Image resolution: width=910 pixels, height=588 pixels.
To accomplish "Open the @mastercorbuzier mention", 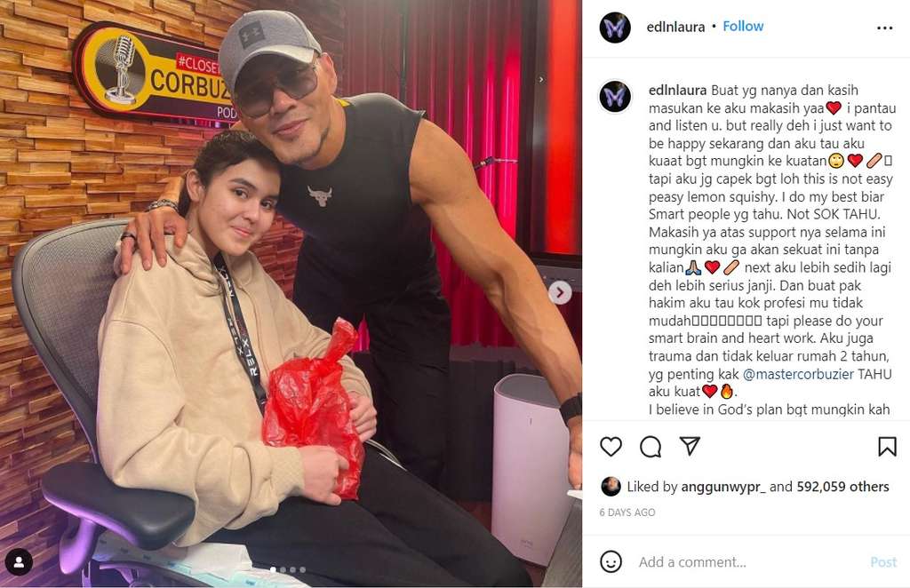I will click(798, 374).
